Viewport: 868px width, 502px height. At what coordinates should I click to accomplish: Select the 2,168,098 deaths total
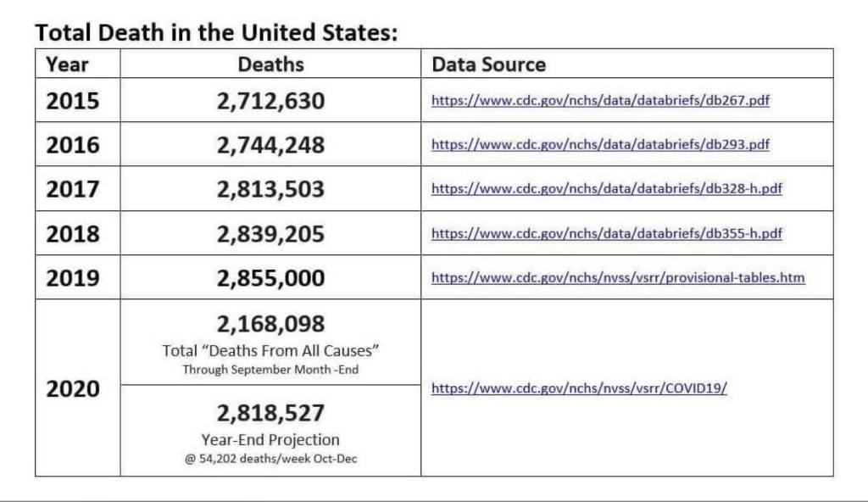click(x=270, y=324)
